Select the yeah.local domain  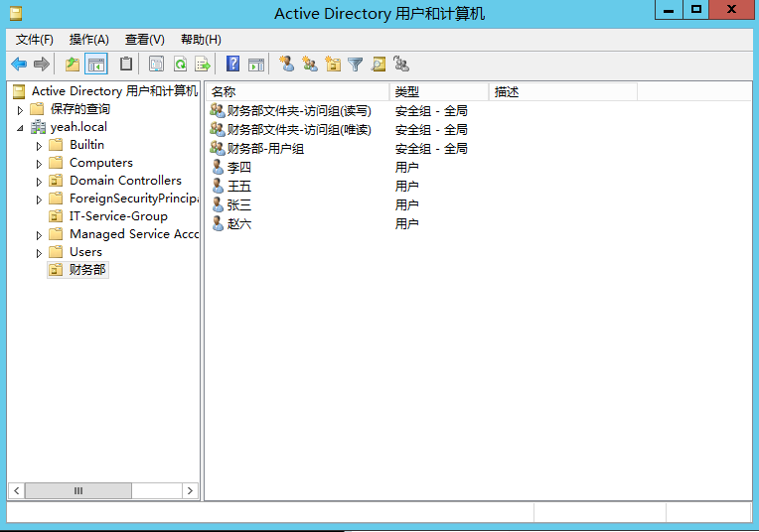[x=78, y=127]
